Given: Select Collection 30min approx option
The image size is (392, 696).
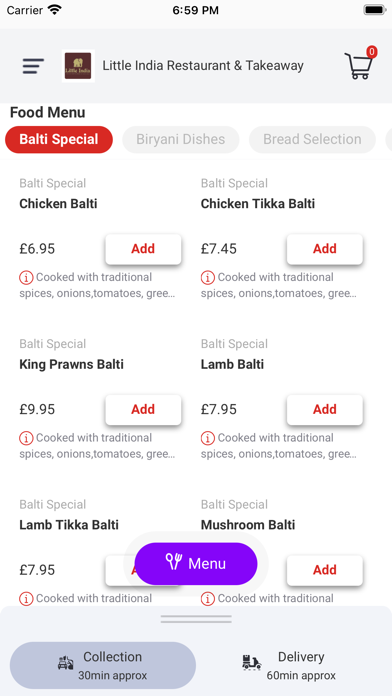Looking at the screenshot, I should pyautogui.click(x=103, y=665).
